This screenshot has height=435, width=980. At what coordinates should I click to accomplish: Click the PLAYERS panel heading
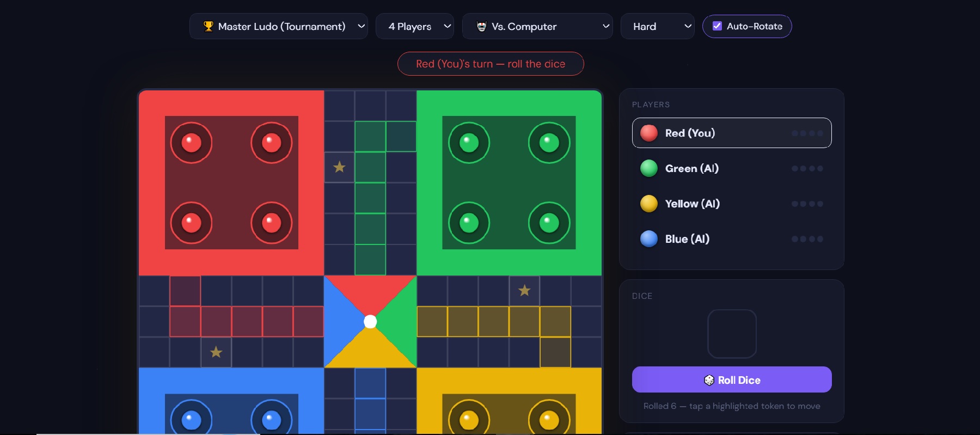651,105
